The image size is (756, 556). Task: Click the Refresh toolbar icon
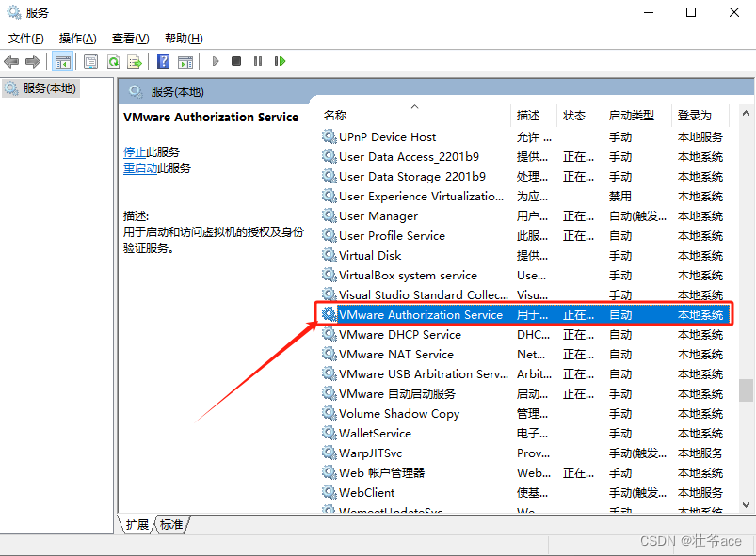113,62
